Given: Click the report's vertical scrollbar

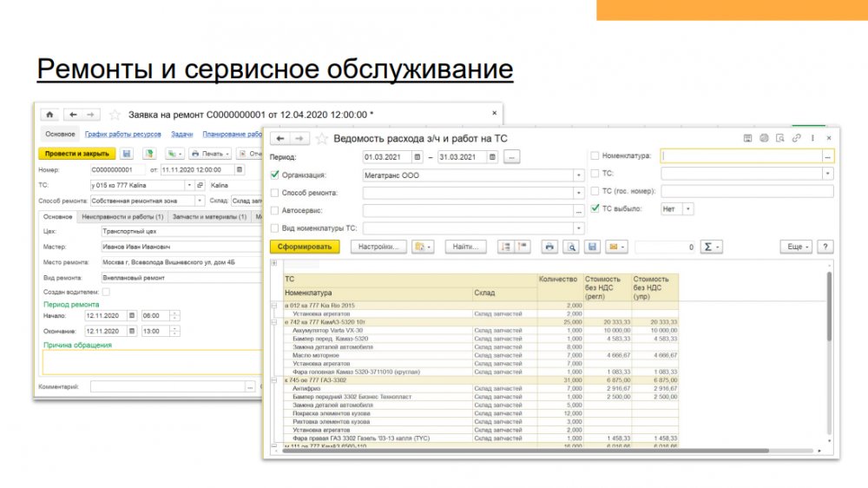Looking at the screenshot, I should 828,347.
